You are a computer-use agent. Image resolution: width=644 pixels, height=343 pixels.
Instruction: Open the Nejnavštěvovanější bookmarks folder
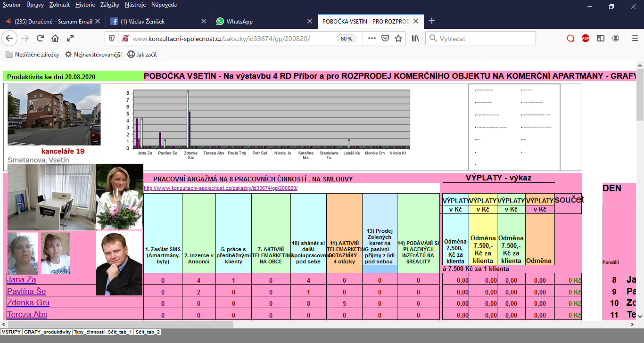pyautogui.click(x=93, y=54)
